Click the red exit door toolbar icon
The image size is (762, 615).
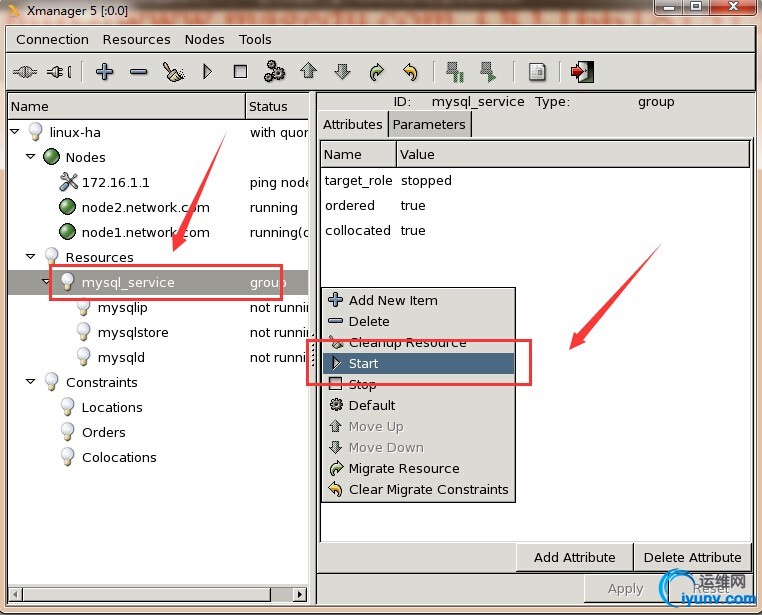(x=582, y=72)
